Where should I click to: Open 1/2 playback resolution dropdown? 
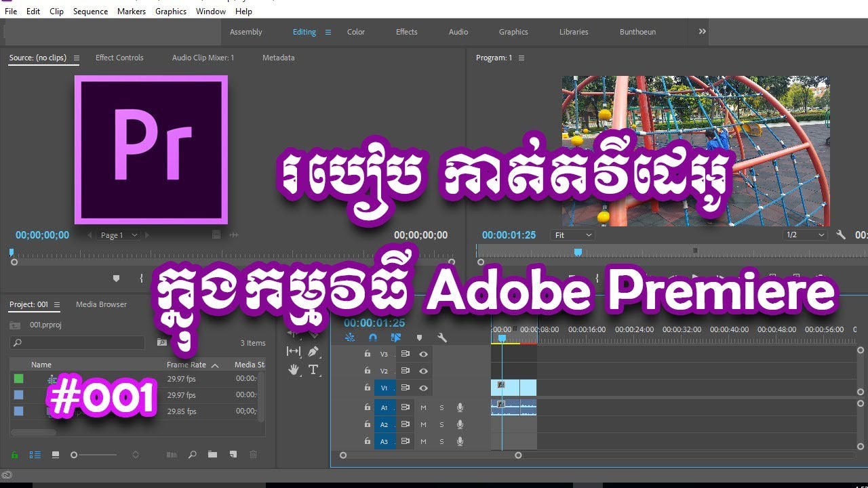(805, 235)
